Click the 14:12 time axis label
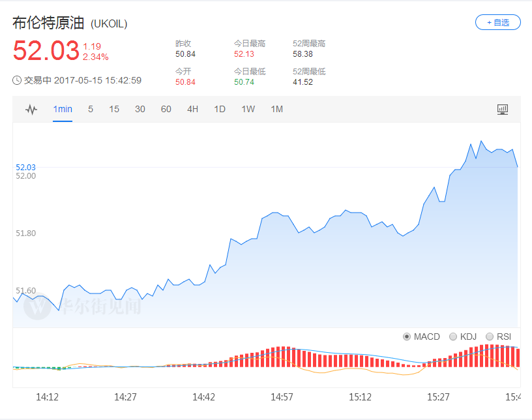Viewport: 532px width, 420px height. coord(47,397)
